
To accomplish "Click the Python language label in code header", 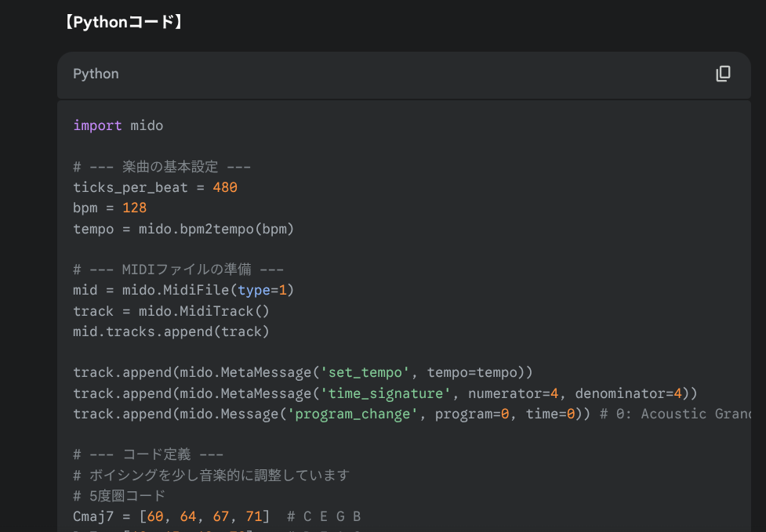I will pos(96,74).
